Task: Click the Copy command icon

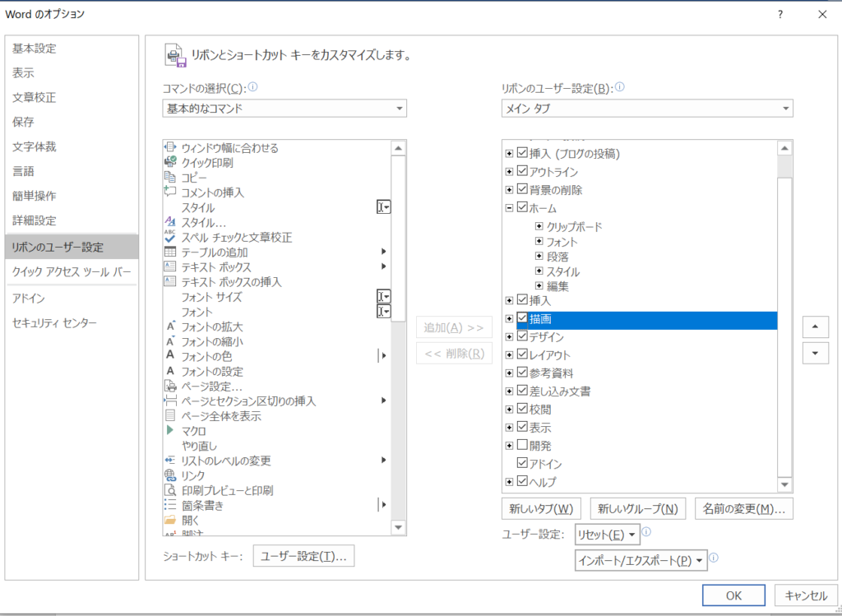Action: (170, 177)
